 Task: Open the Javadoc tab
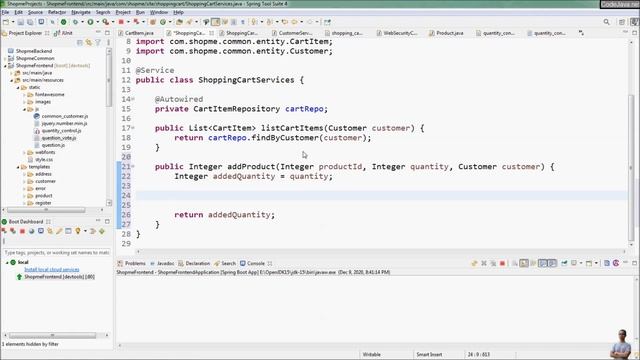tap(162, 264)
